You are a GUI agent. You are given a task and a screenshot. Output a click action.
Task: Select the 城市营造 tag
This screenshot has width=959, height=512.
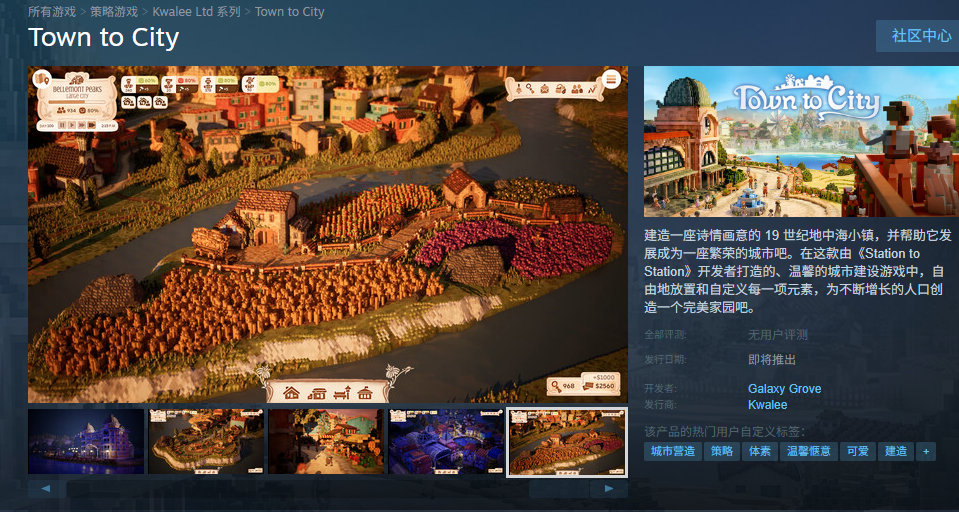click(x=673, y=451)
